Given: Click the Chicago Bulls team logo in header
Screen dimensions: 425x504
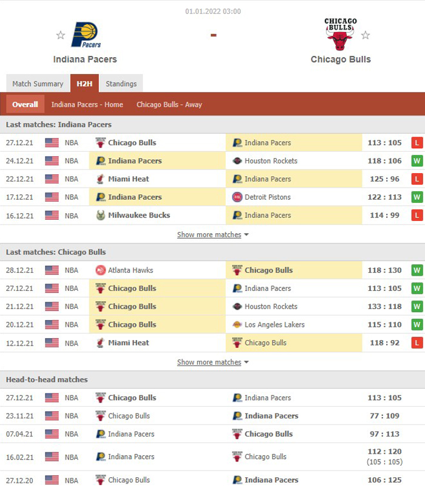Looking at the screenshot, I should point(341,34).
